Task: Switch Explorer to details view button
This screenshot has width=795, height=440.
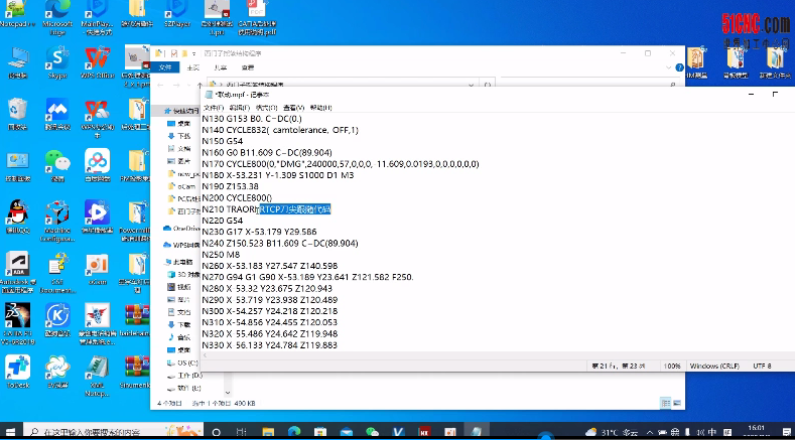Action: [x=665, y=402]
